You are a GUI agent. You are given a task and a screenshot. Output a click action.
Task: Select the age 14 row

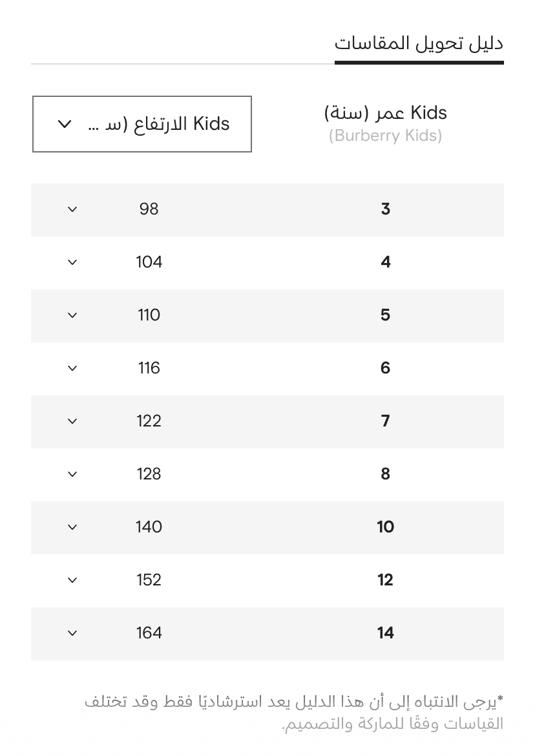point(267,633)
